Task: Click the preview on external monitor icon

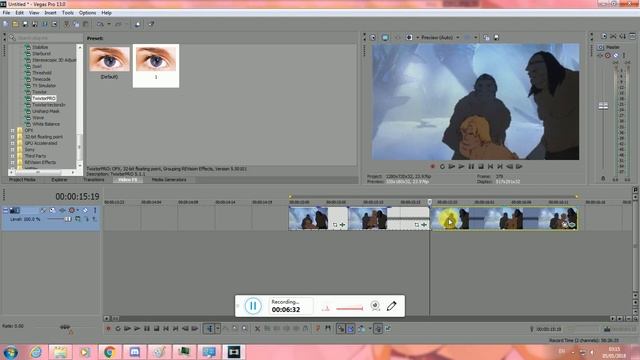Action: pyautogui.click(x=385, y=38)
